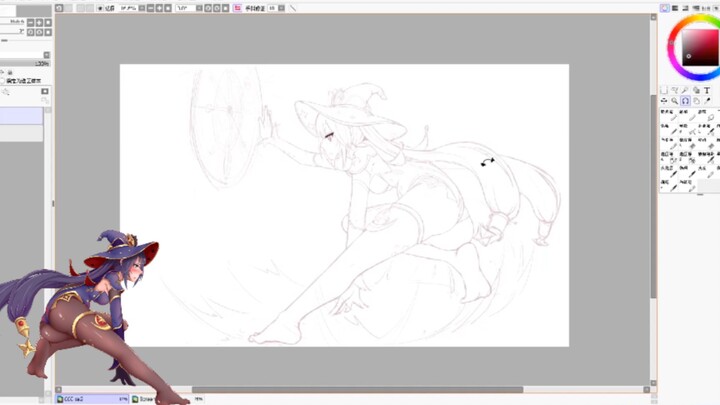Reset canvas rotation in top toolbar
Screen dimensions: 720x405
pyautogui.click(x=225, y=8)
